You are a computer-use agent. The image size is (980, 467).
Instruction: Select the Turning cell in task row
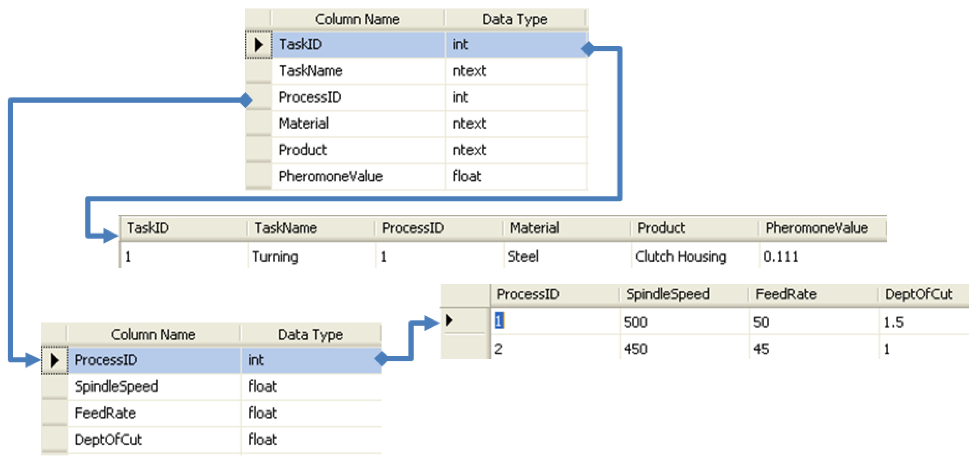tap(275, 257)
